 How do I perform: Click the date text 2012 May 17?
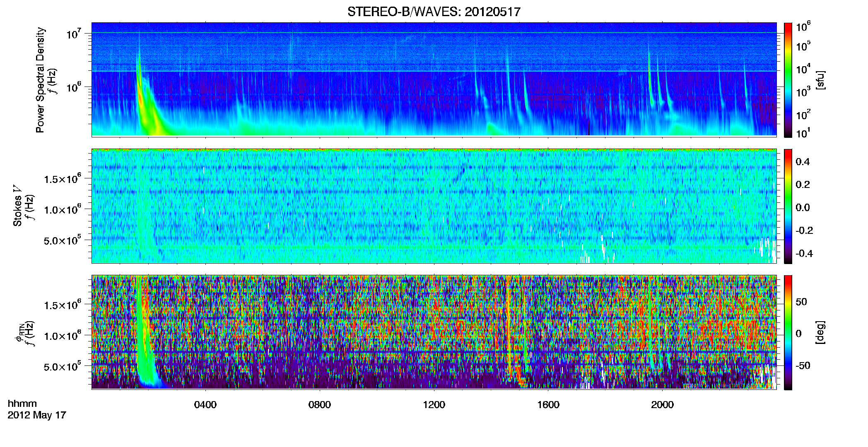point(37,415)
